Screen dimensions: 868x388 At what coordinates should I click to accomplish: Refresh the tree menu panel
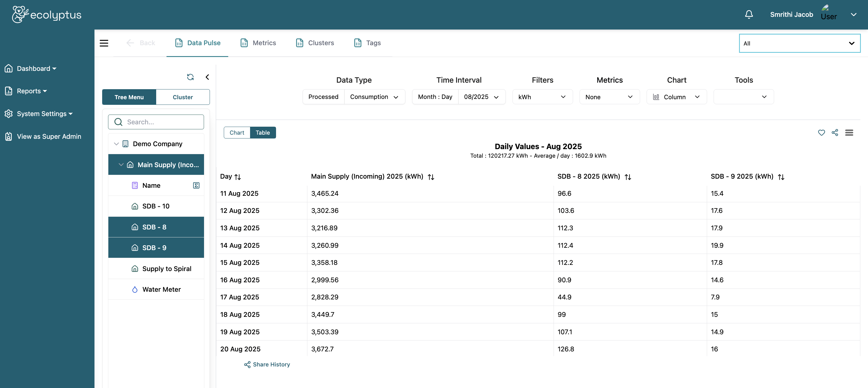tap(190, 77)
